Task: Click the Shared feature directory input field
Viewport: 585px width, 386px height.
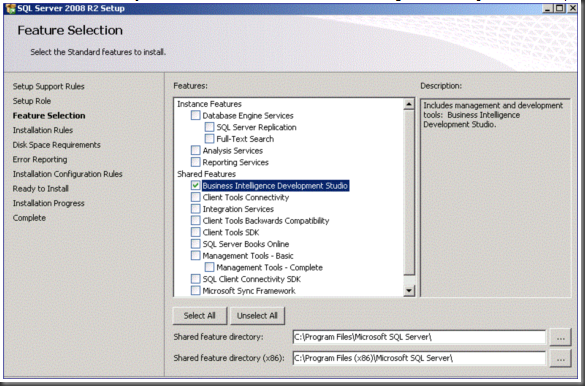Action: 419,337
